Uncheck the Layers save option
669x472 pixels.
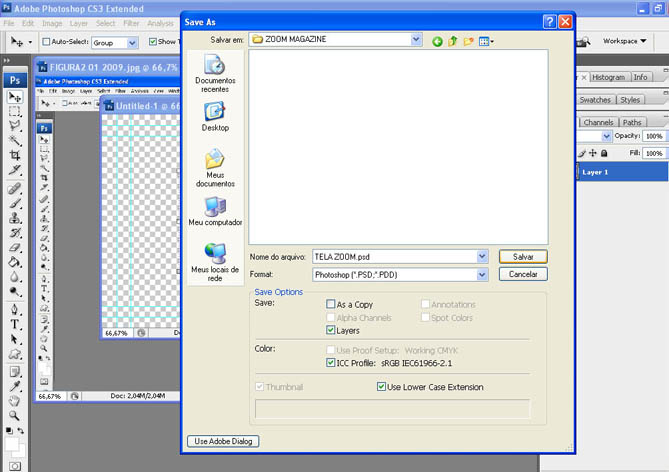click(332, 330)
